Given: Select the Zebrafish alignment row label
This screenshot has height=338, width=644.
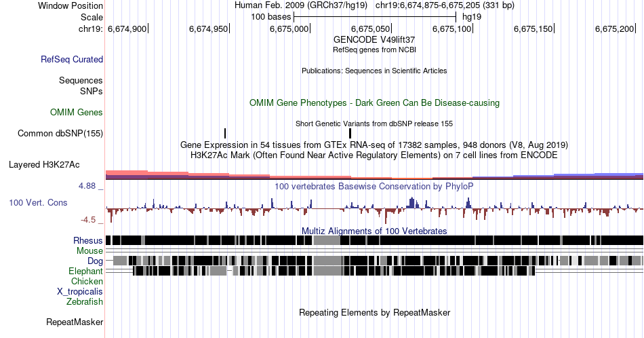Looking at the screenshot, I should click(85, 301).
